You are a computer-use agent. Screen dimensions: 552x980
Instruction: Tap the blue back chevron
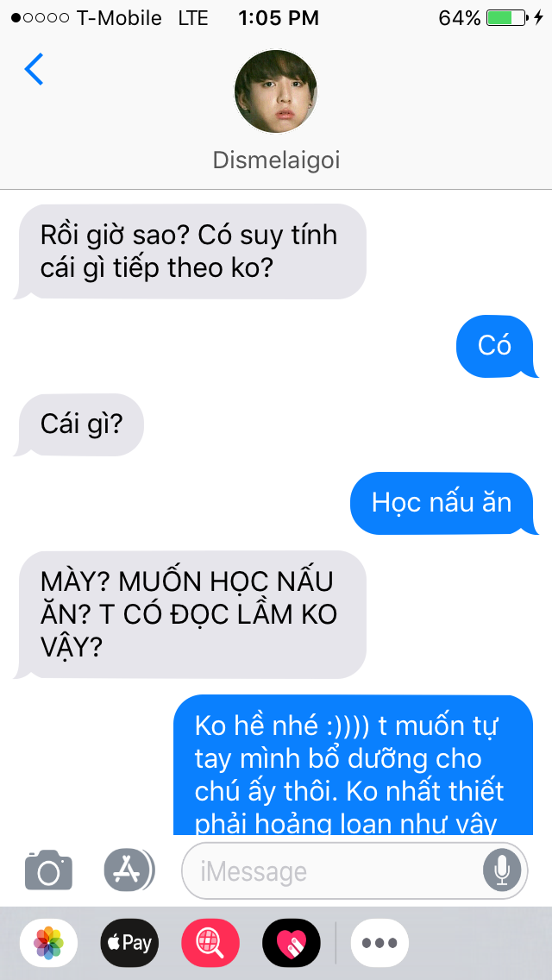[34, 69]
